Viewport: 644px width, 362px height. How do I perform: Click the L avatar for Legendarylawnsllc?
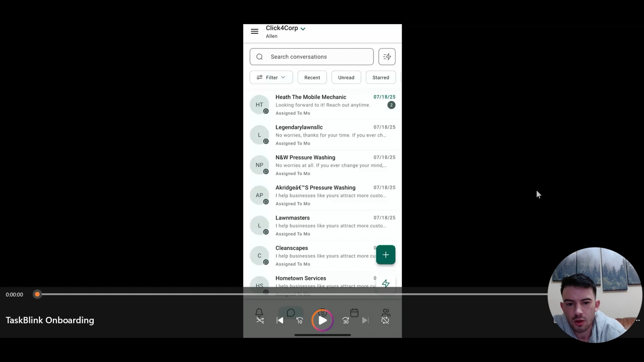click(259, 135)
